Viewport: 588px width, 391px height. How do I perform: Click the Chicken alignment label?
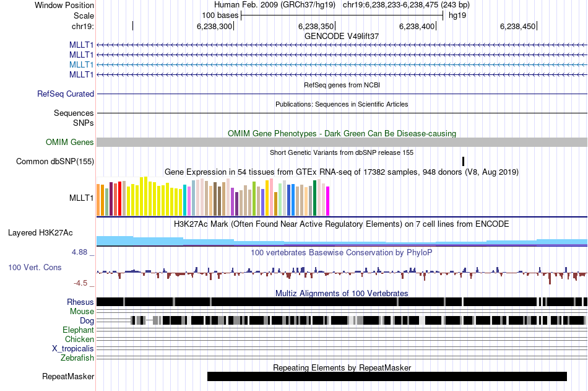point(79,339)
